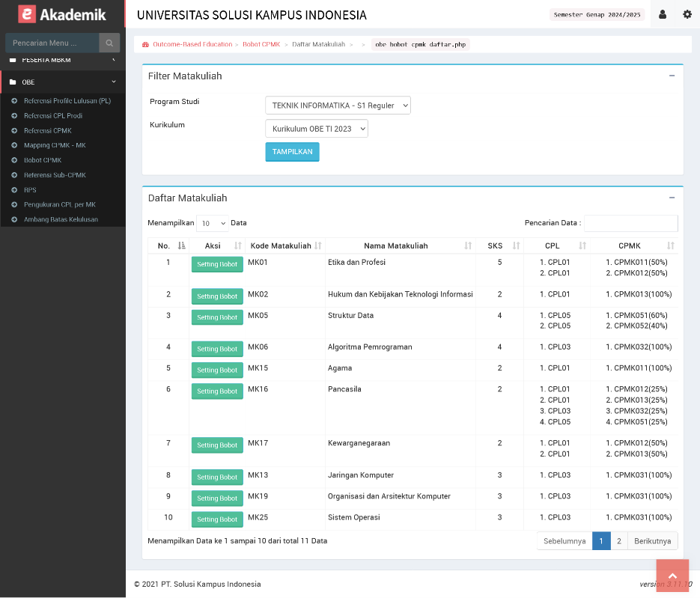This screenshot has width=700, height=598.
Task: Sort by the Kode Matakuliah column icon
Action: (317, 245)
